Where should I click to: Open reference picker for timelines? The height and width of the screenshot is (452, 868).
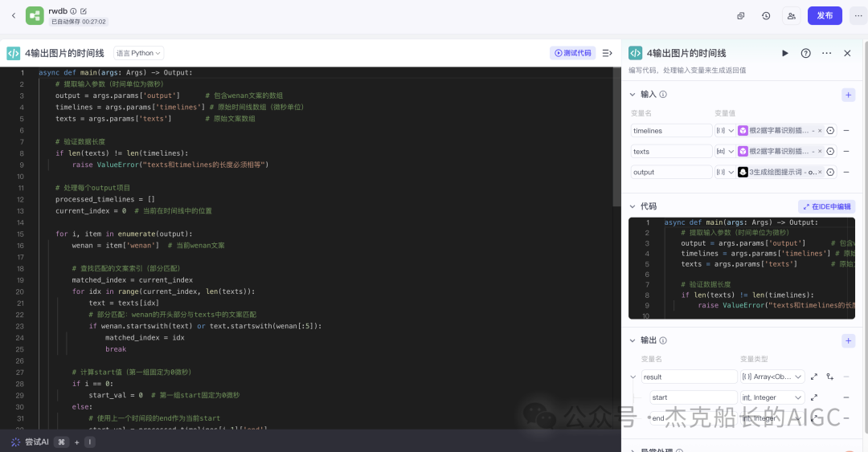830,131
